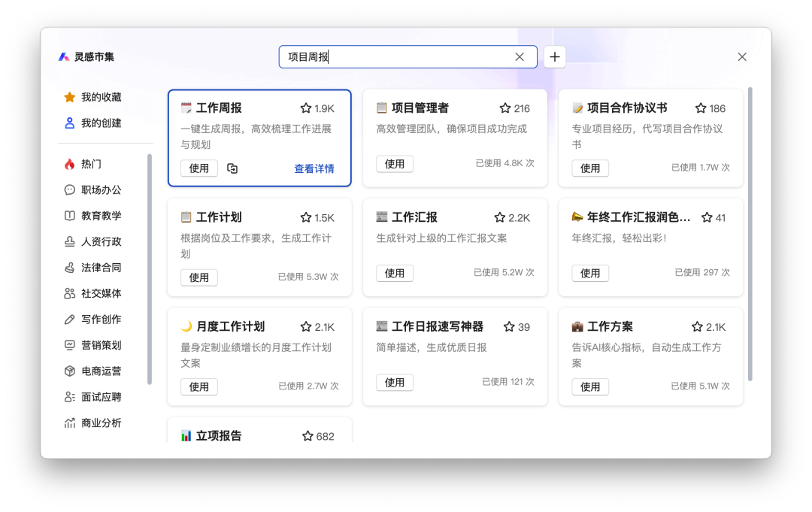This screenshot has width=812, height=512.
Task: Click the megaphone icon of 年终工作汇报润色
Action: (x=577, y=217)
